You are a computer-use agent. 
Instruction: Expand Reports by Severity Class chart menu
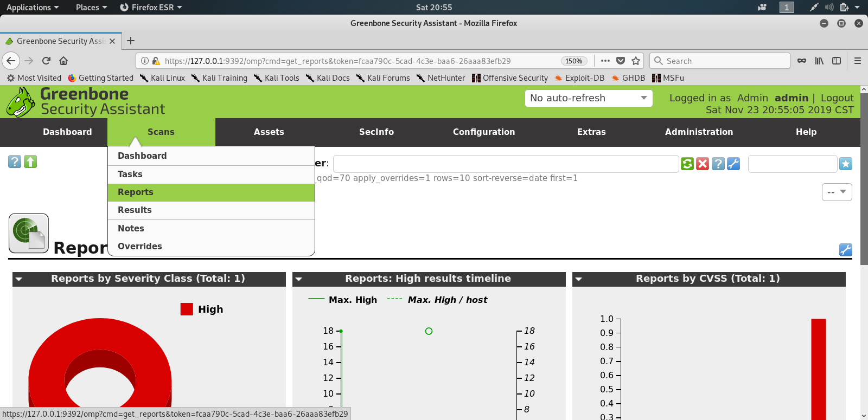19,279
